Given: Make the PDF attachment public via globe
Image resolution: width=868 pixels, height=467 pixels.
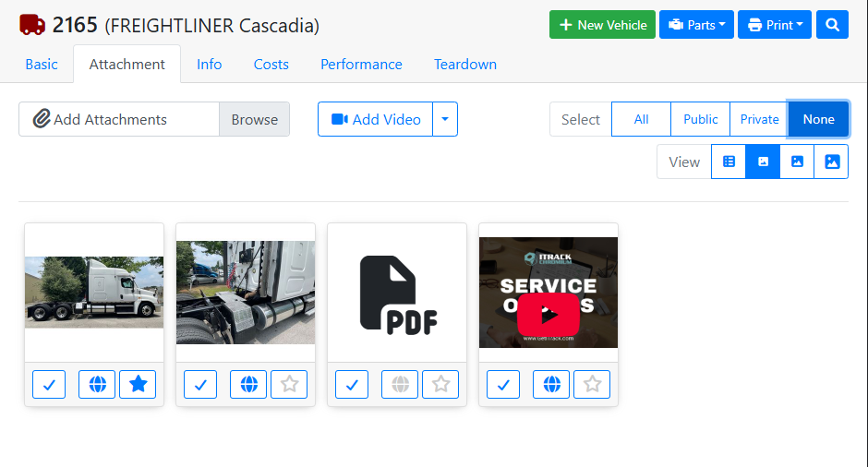Looking at the screenshot, I should (x=400, y=384).
